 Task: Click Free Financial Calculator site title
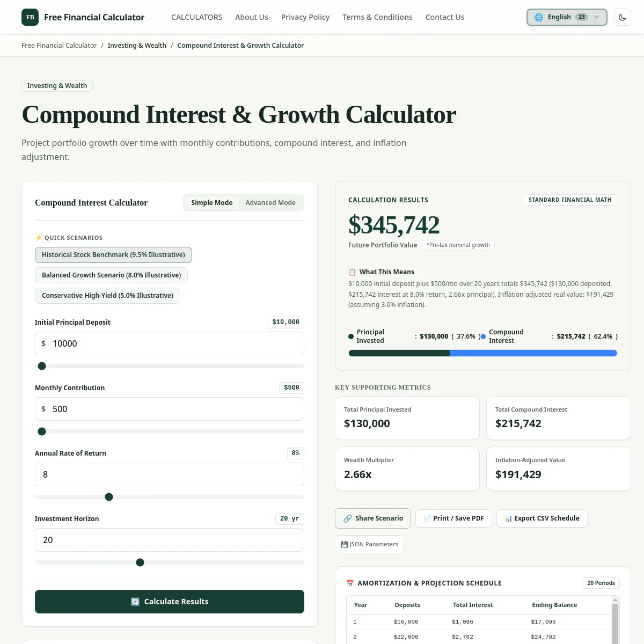pyautogui.click(x=94, y=17)
